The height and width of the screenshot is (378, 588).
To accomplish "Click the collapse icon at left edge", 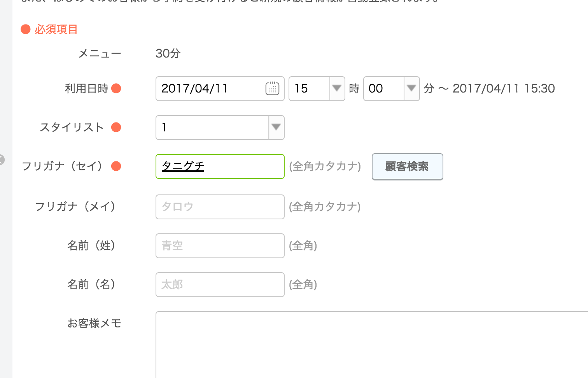I will point(2,159).
